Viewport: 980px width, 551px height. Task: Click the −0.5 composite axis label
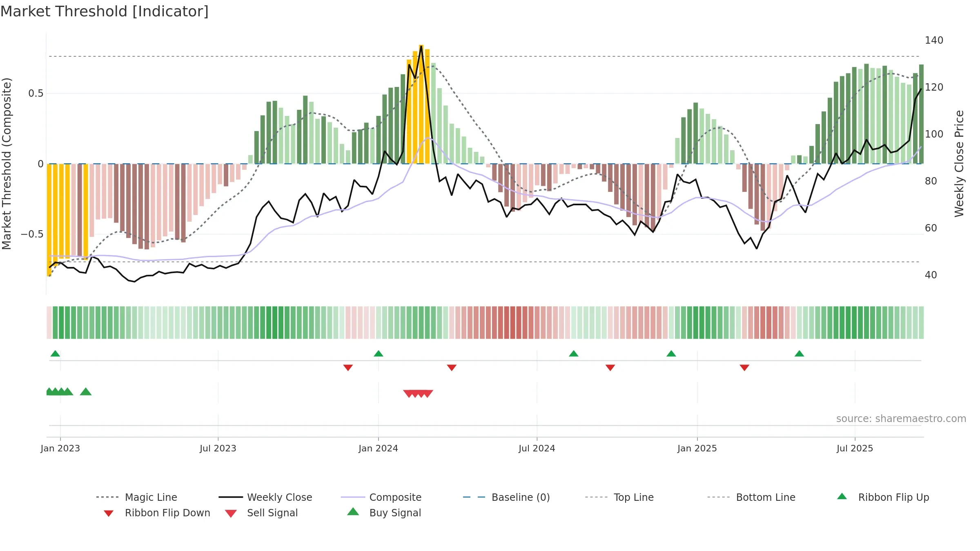click(32, 234)
